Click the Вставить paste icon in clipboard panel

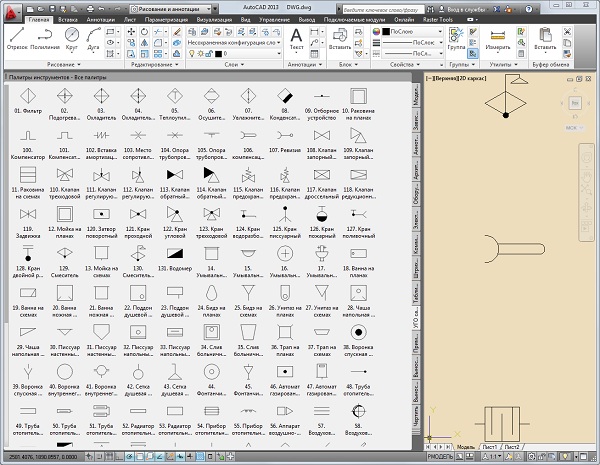[546, 37]
